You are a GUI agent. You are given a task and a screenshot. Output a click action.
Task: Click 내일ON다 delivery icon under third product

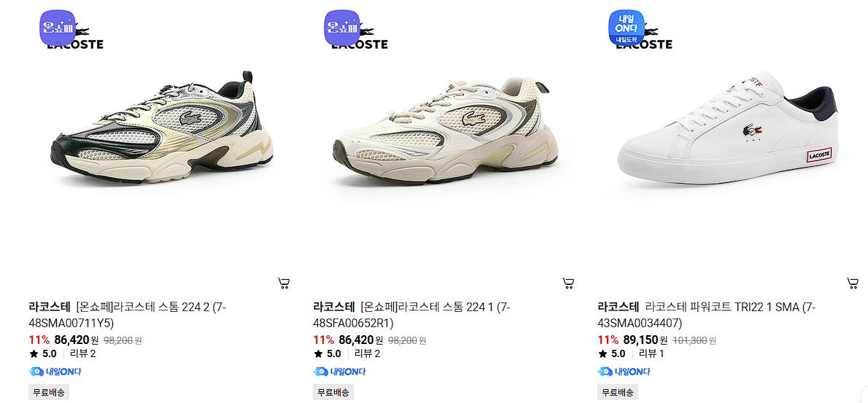(x=624, y=372)
